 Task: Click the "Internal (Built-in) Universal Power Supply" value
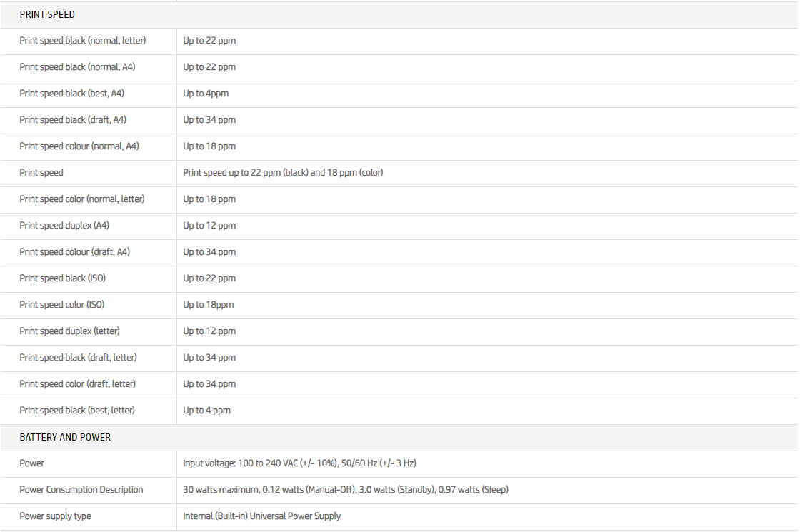(262, 516)
